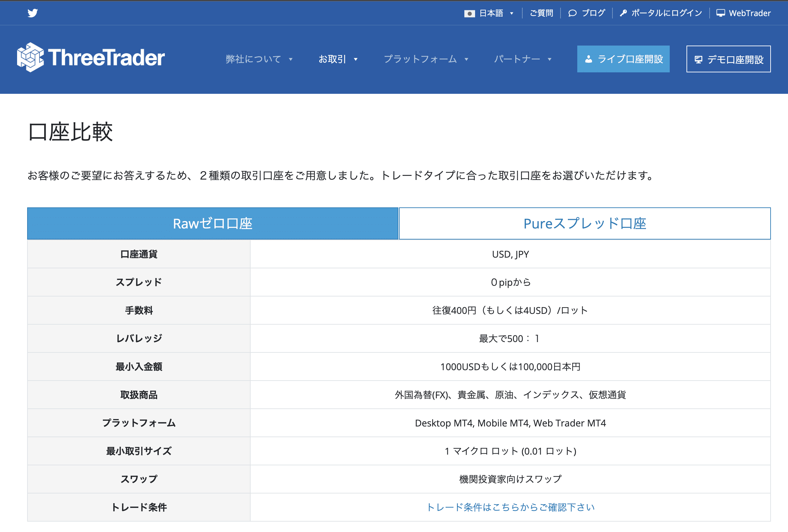Click the Japan flag icon
788x532 pixels.
(469, 13)
